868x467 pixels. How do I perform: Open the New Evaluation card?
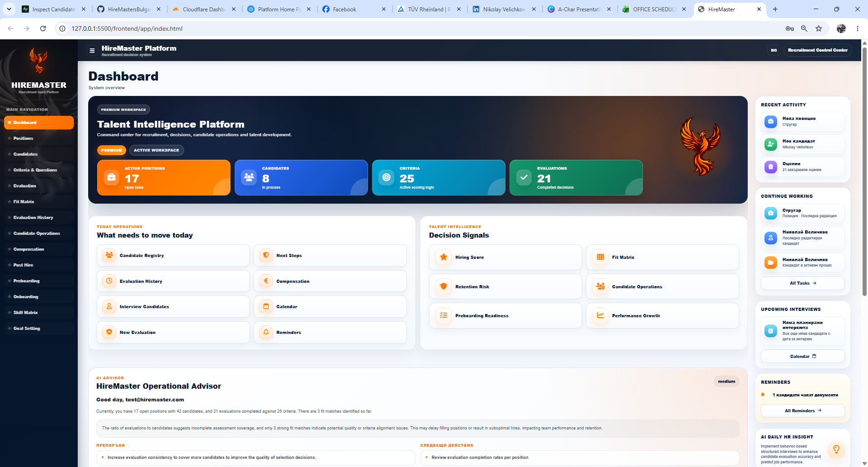click(173, 332)
